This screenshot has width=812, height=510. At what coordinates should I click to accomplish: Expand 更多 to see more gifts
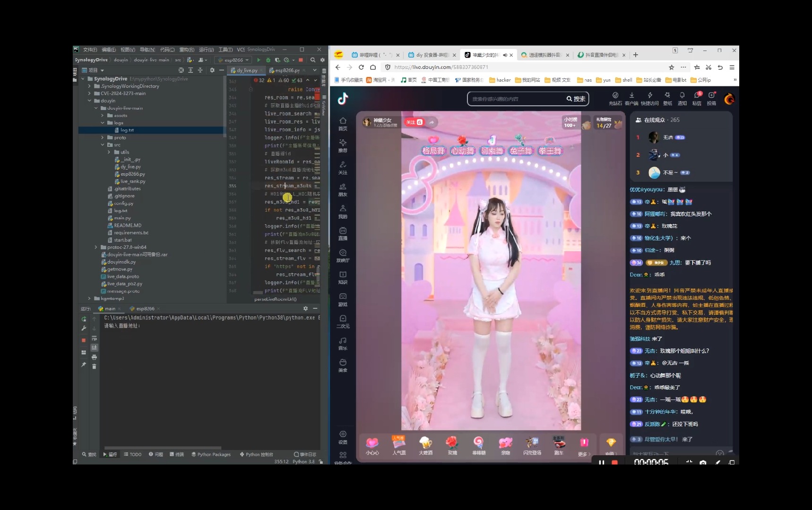tap(584, 449)
